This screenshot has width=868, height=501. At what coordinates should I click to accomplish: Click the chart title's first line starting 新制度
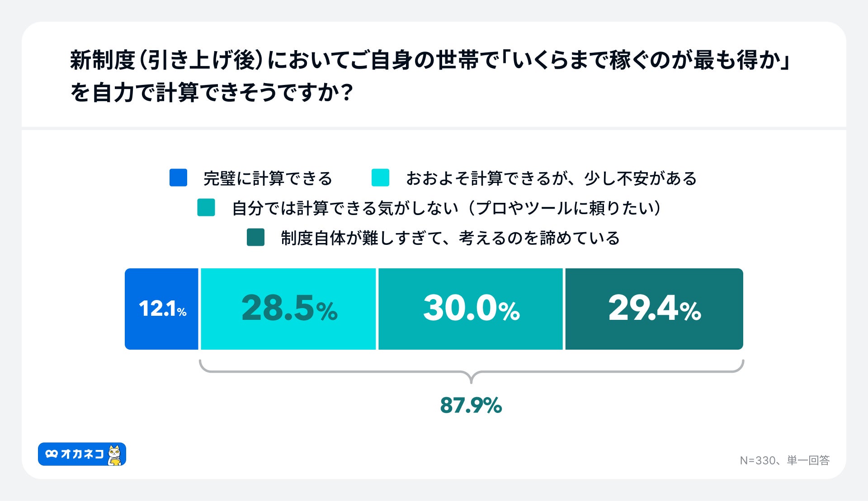(x=429, y=61)
